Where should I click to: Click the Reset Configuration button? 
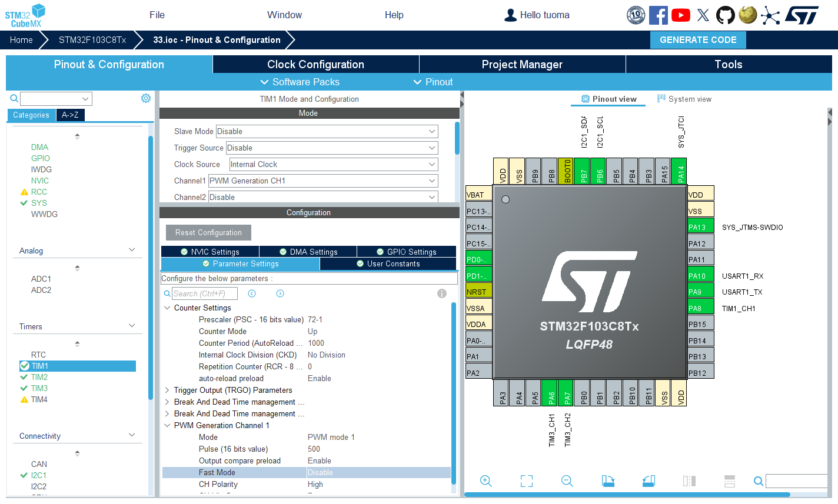[208, 232]
